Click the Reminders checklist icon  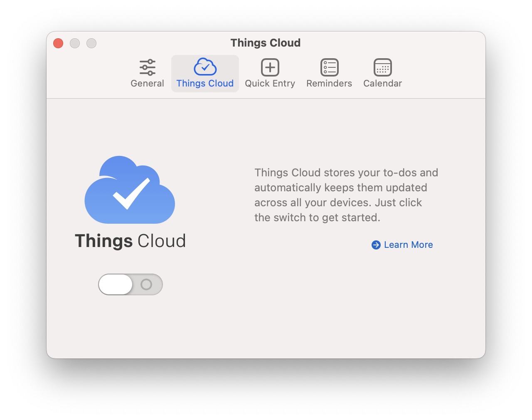point(329,67)
